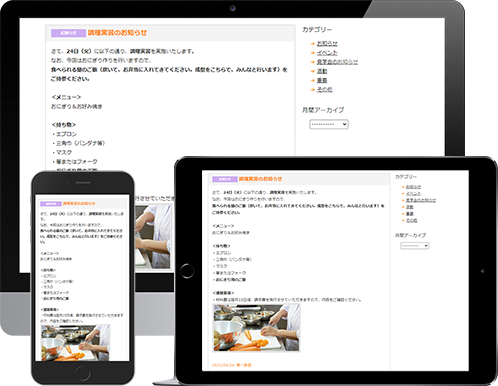Open 活動 category link on desktop monitor

(x=322, y=71)
